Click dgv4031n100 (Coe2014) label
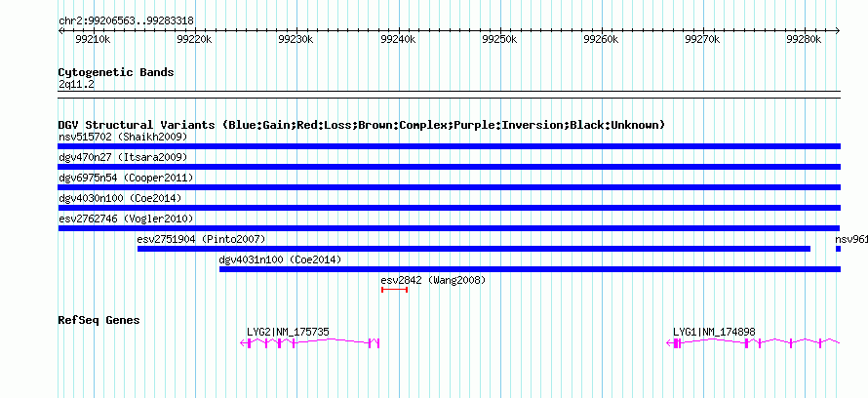The image size is (868, 398). [280, 259]
